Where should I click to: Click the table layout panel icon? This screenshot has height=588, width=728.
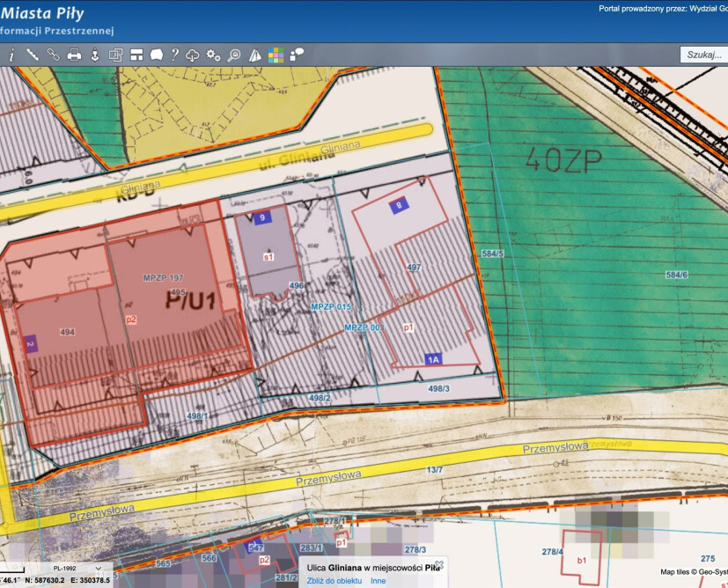[x=136, y=55]
